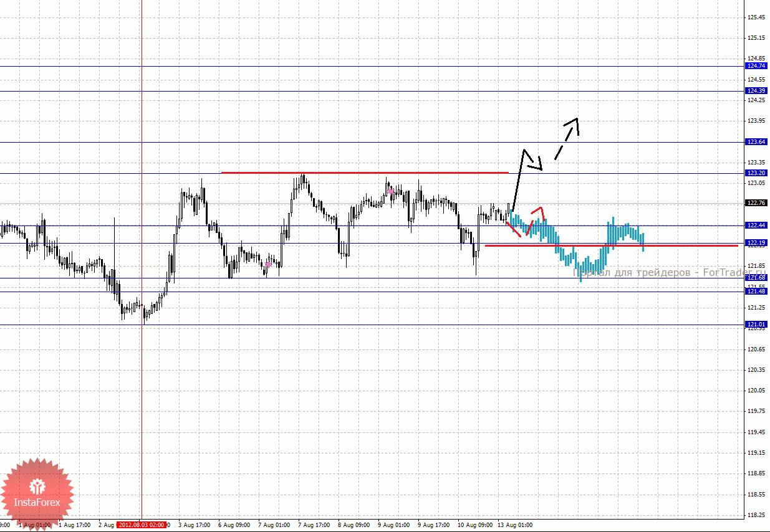Click the black 122.76 current price label
Image resolution: width=770 pixels, height=532 pixels.
(756, 203)
